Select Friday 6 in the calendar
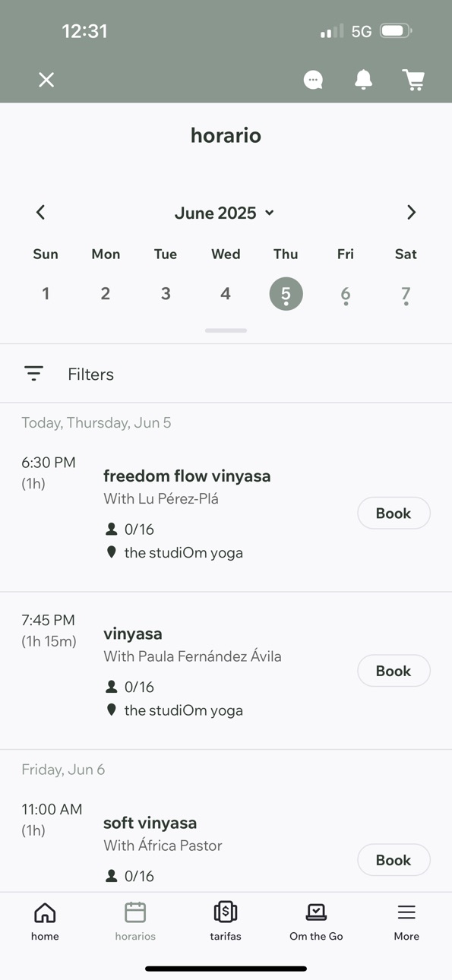The height and width of the screenshot is (980, 452). [x=346, y=294]
